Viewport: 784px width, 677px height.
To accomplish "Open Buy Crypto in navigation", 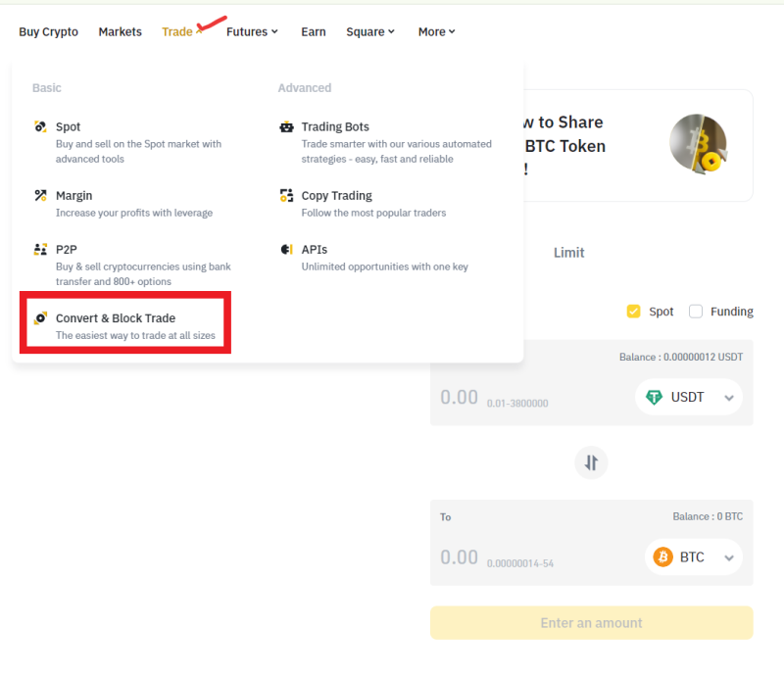I will point(48,32).
